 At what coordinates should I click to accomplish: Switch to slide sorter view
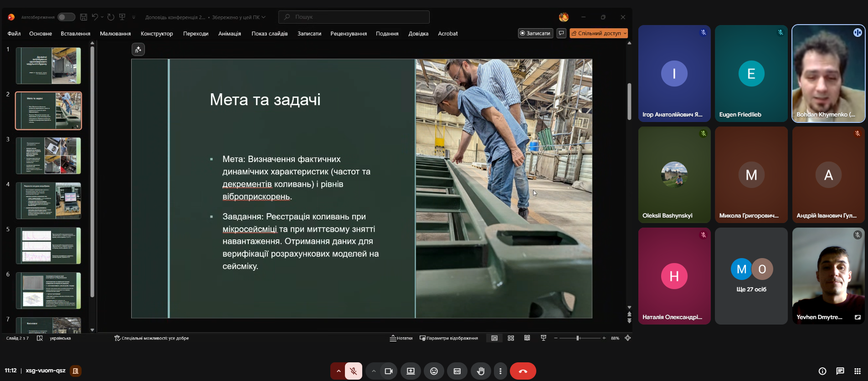(511, 338)
